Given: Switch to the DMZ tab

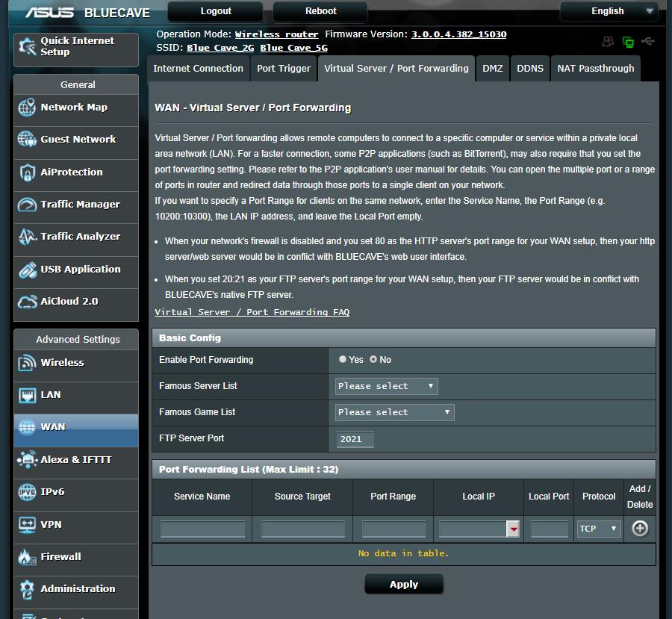Looking at the screenshot, I should click(x=493, y=69).
